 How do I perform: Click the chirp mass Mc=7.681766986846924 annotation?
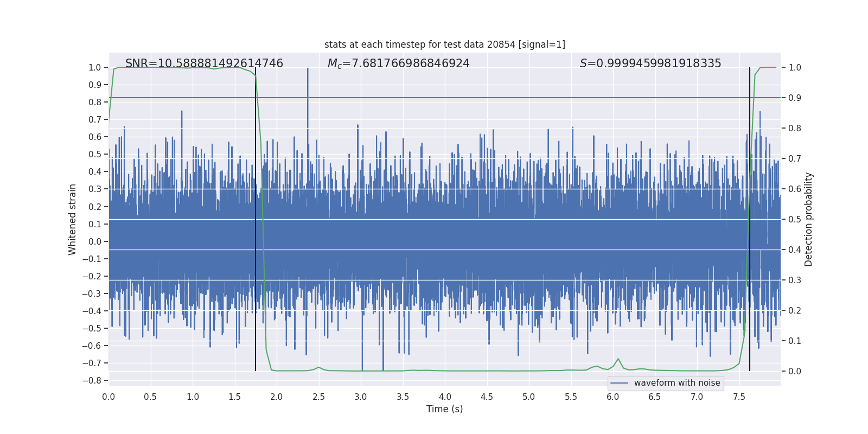click(x=399, y=63)
